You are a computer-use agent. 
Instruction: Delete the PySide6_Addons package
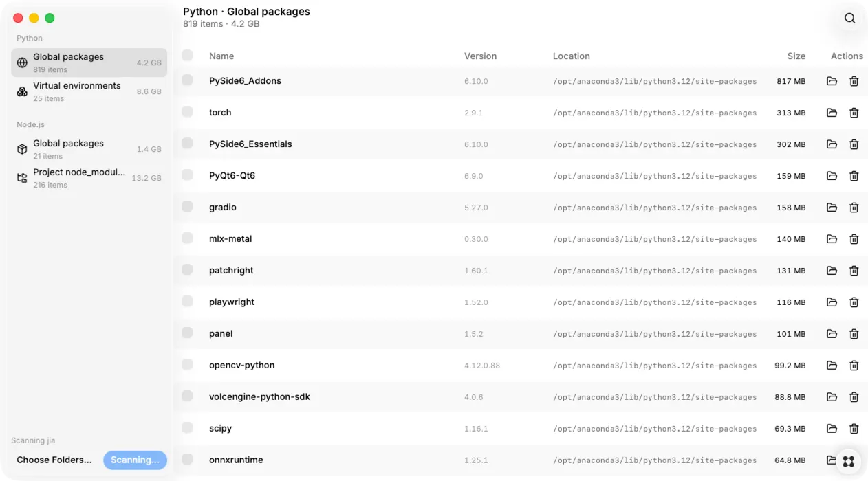tap(854, 81)
